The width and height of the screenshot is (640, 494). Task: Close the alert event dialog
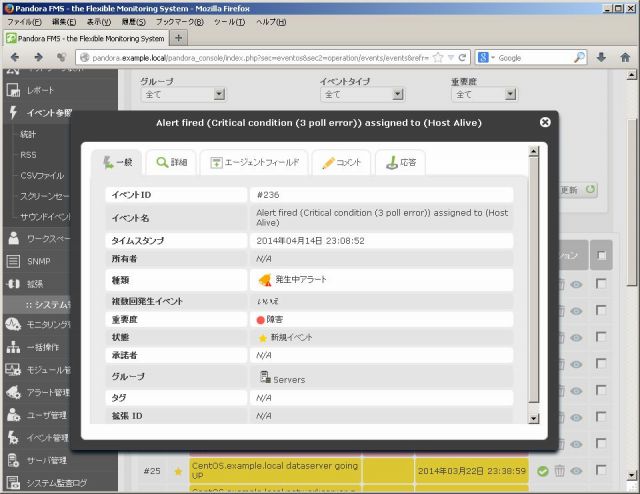click(x=545, y=122)
